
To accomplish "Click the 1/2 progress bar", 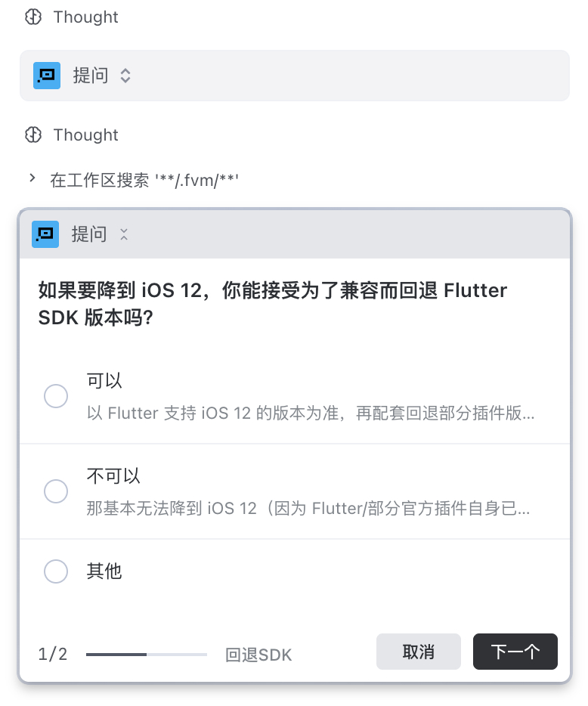I will [147, 655].
